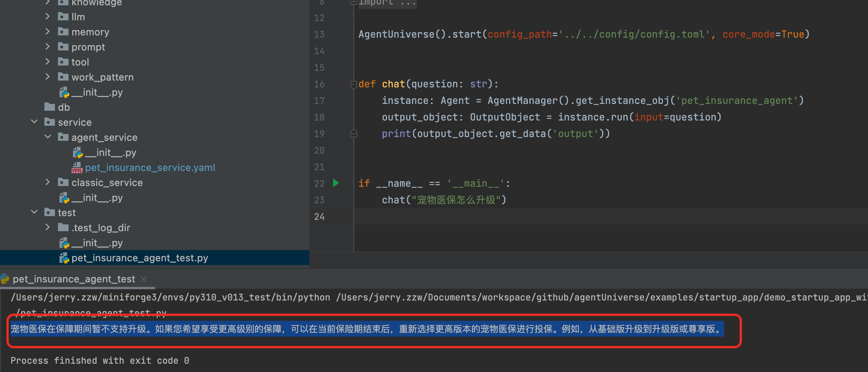Click the db folder icon
868x372 pixels.
50,107
